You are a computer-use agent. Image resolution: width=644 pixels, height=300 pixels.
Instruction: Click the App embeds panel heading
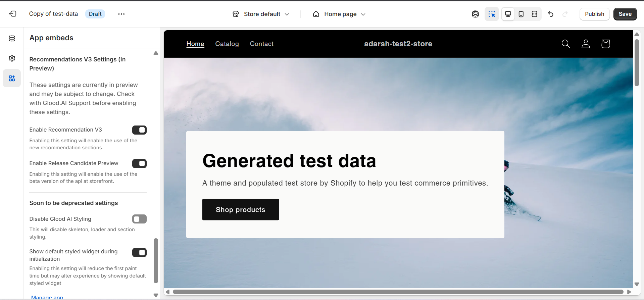pyautogui.click(x=51, y=38)
